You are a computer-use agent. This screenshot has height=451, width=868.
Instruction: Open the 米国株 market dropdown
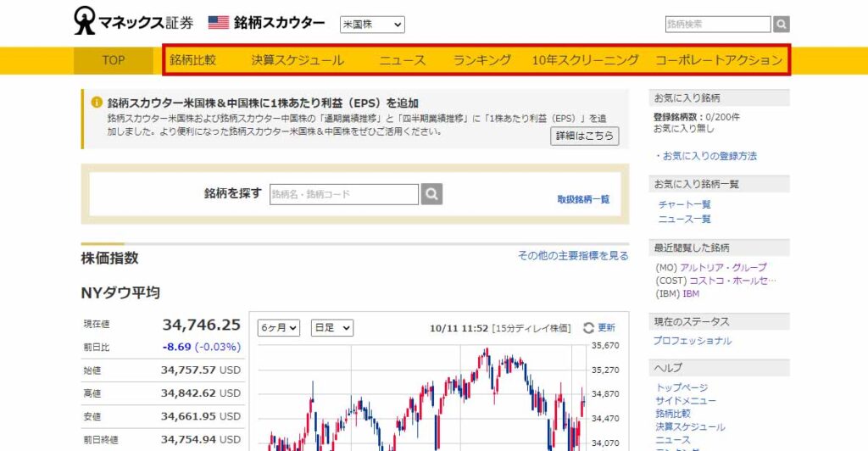(372, 25)
